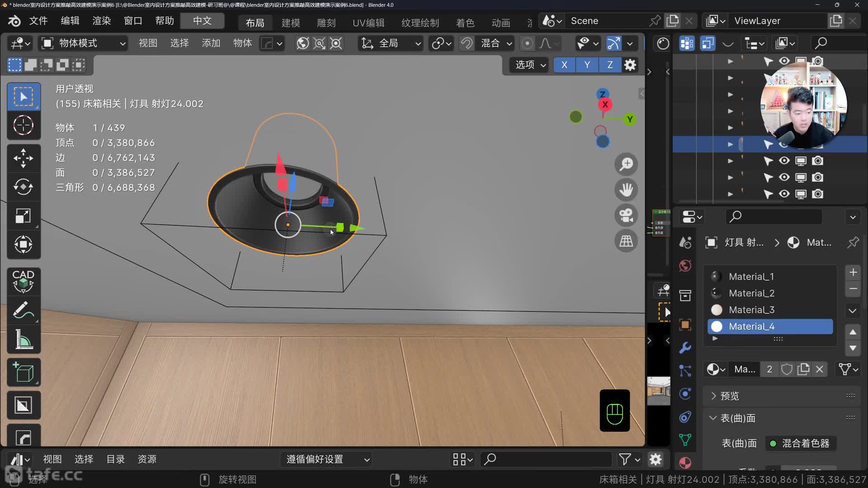Screen dimensions: 868x488
Task: Toggle camera view in viewport
Action: (x=626, y=216)
